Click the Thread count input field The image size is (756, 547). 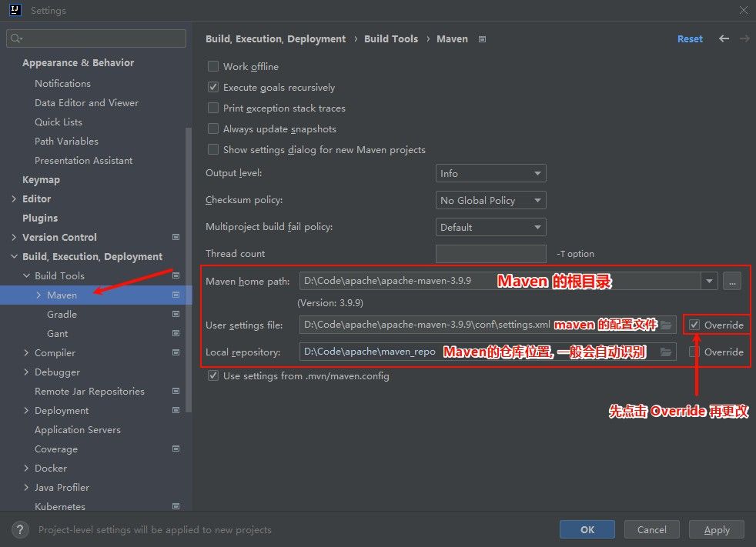tap(490, 254)
